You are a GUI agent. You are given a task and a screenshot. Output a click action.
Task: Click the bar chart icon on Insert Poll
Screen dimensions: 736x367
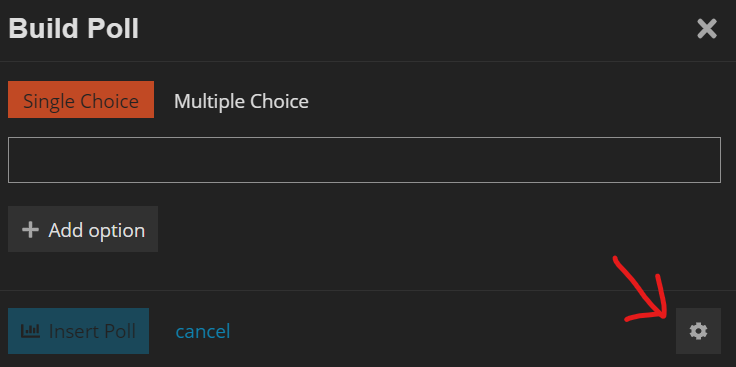click(x=31, y=331)
